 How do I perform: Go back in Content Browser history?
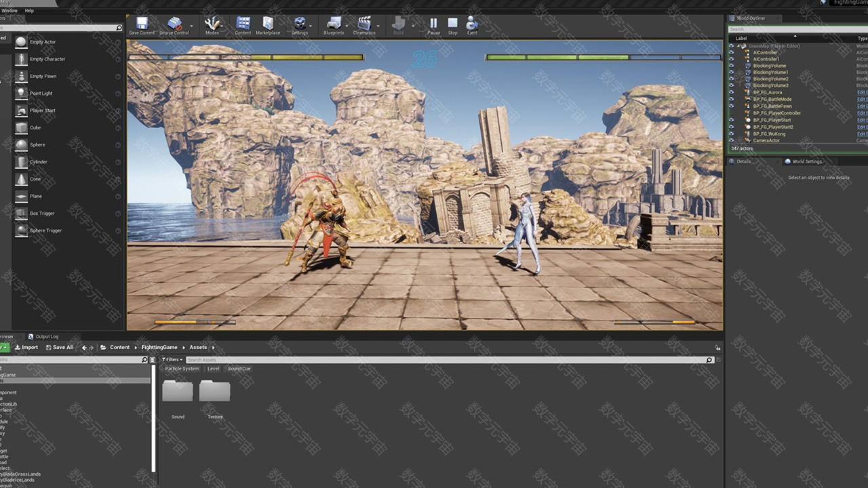pyautogui.click(x=84, y=347)
